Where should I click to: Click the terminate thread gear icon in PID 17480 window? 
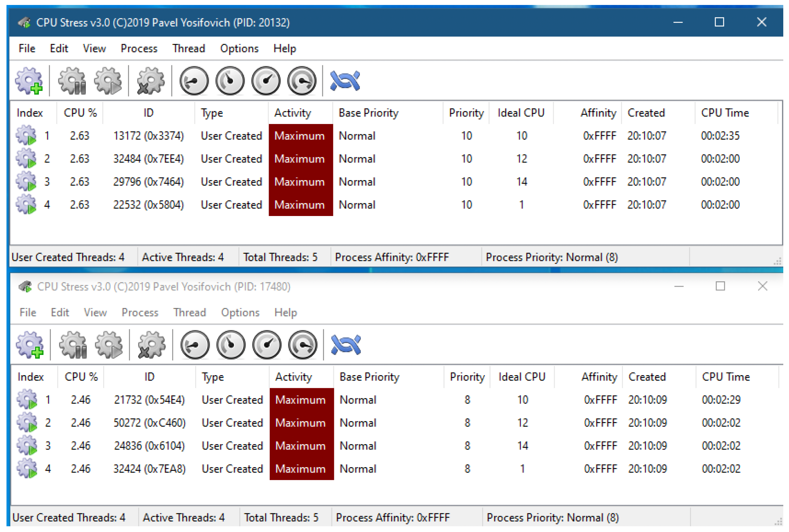151,345
